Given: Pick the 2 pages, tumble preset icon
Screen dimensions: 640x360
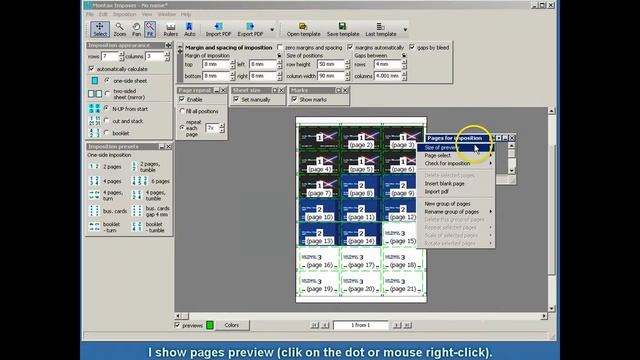Looking at the screenshot, I should [135, 167].
